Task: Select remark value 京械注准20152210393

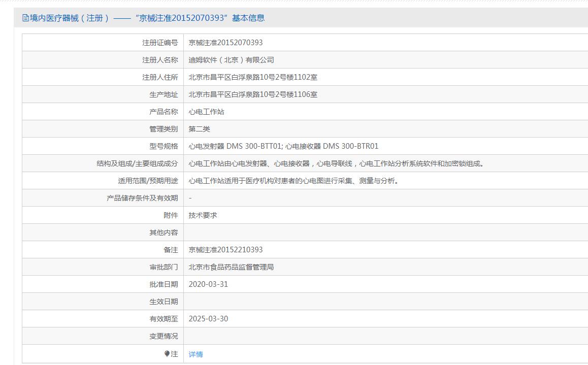Action: tap(226, 250)
